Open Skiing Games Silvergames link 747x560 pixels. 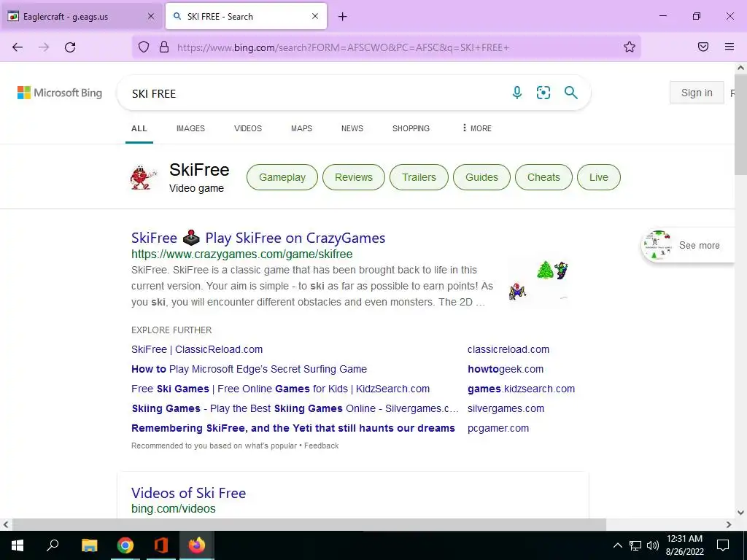[x=295, y=408]
